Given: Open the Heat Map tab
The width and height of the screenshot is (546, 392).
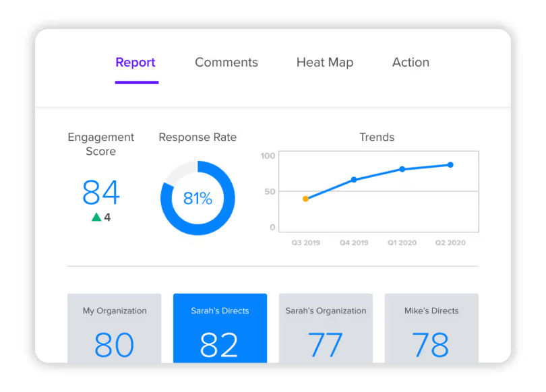Looking at the screenshot, I should [x=325, y=63].
